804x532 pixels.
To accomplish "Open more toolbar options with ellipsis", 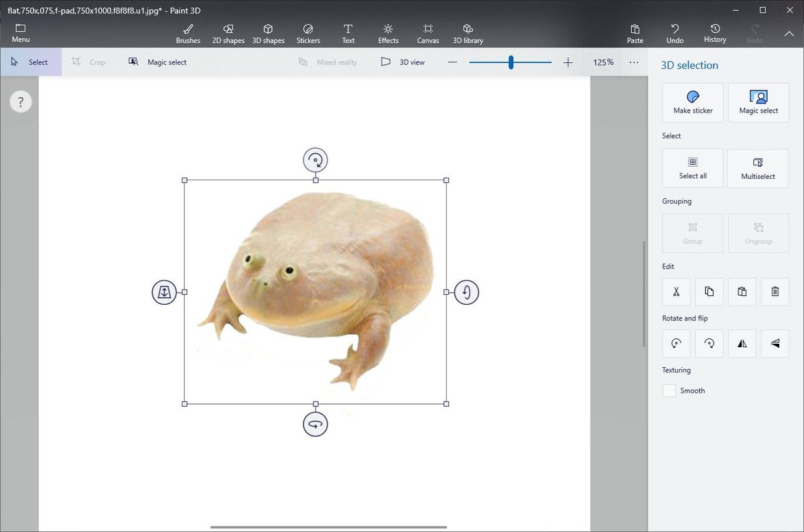I will coord(633,62).
